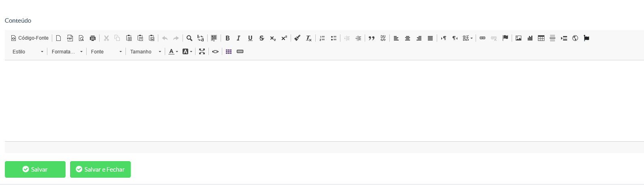Toggle bold formatting
The width and height of the screenshot is (644, 185).
[x=227, y=38]
